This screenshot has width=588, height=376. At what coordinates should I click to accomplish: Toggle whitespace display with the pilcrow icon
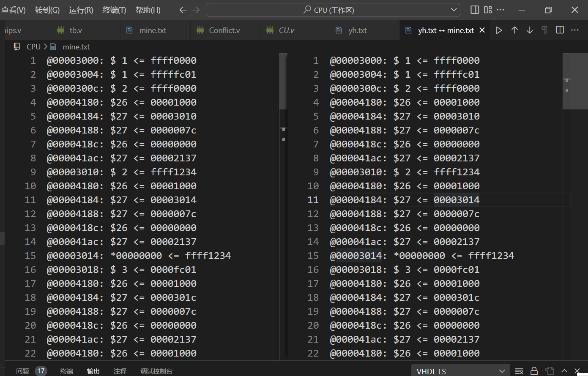(x=544, y=30)
